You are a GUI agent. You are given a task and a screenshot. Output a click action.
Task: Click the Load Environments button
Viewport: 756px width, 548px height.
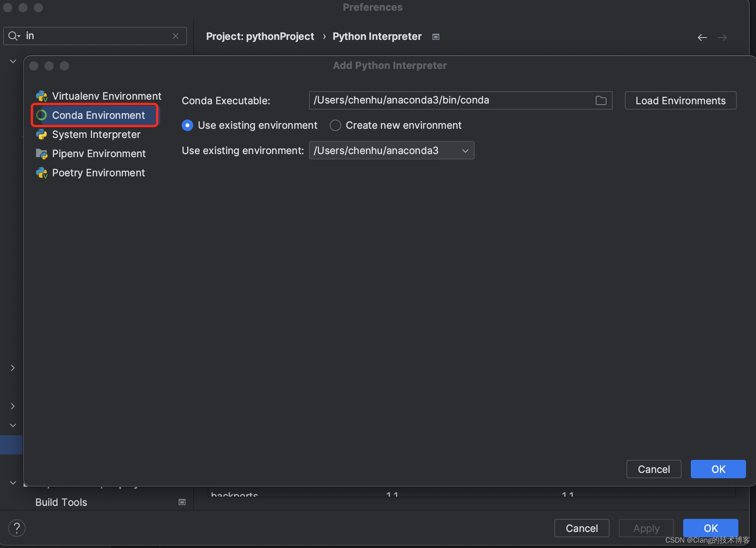(680, 100)
